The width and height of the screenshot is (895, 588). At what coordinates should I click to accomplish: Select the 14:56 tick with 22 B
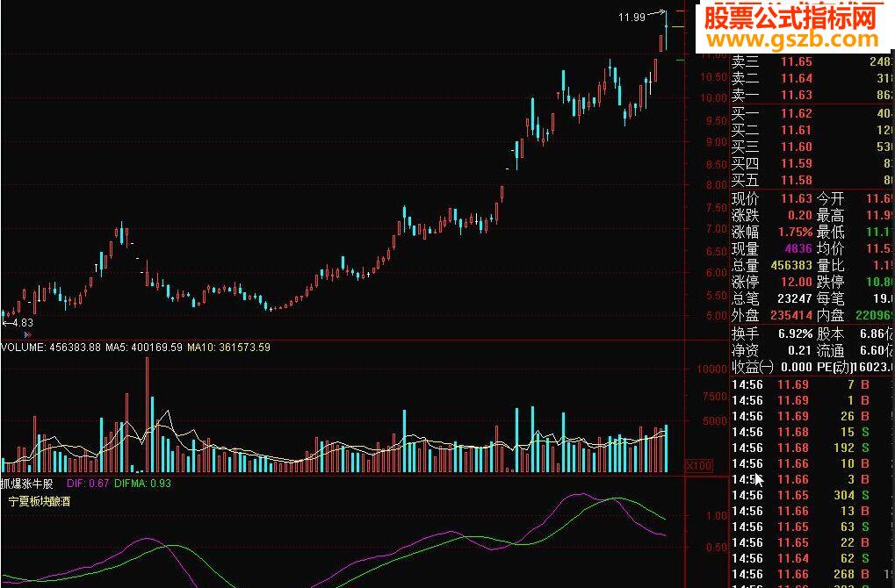(x=812, y=542)
